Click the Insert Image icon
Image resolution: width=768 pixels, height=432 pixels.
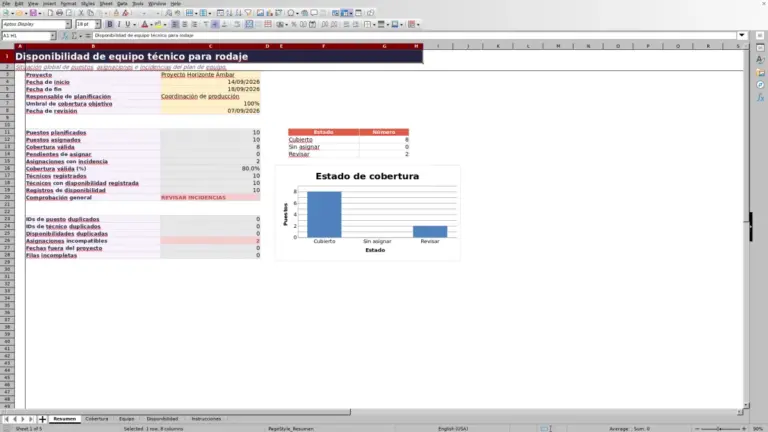260,13
